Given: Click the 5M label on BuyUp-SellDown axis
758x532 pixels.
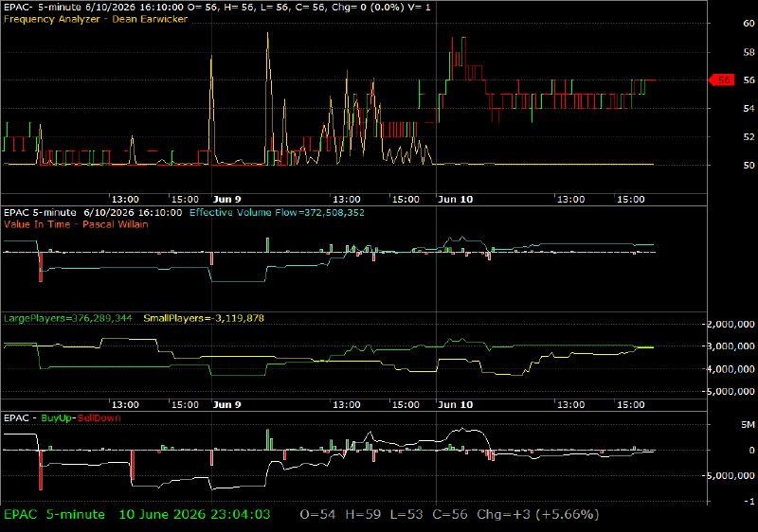Looking at the screenshot, I should click(748, 425).
